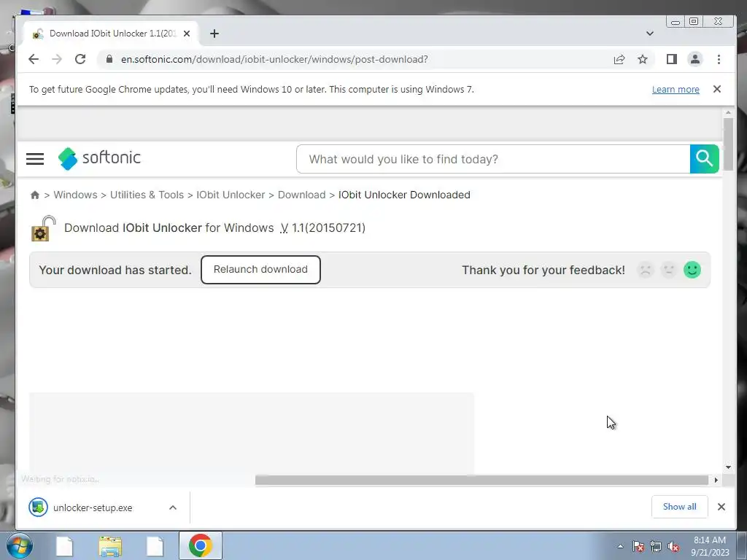
Task: Select the neutral face feedback icon
Action: pyautogui.click(x=669, y=270)
